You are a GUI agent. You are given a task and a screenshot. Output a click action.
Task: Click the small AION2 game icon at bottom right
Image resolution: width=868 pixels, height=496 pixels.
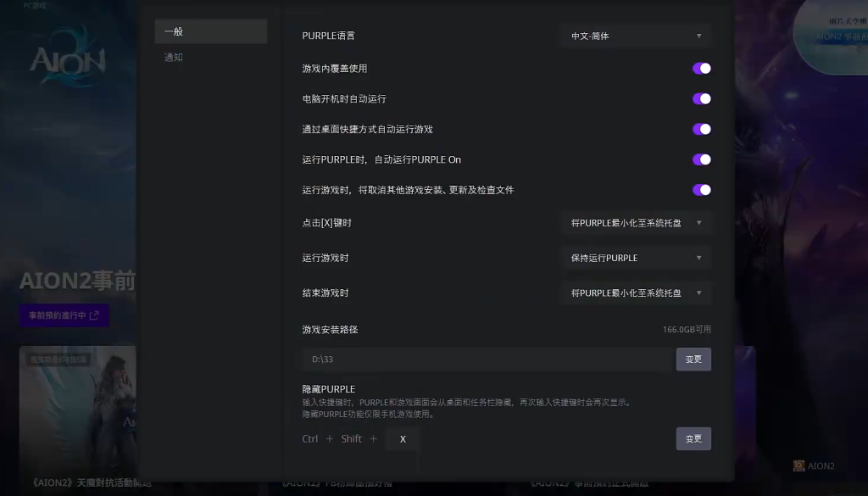798,465
